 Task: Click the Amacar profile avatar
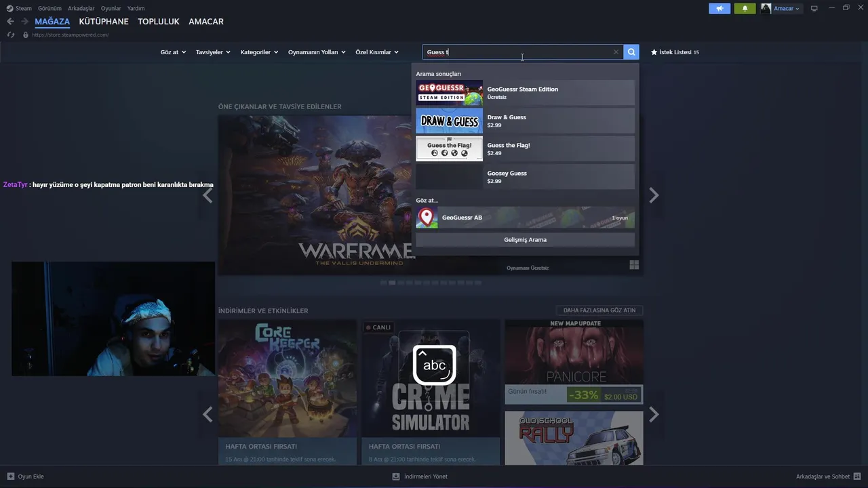(766, 8)
